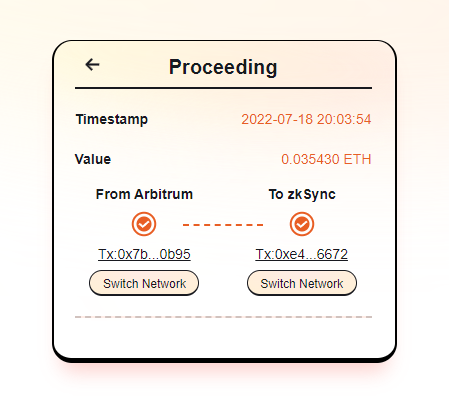Viewport: 449px width, 407px height.
Task: Click the Value label
Action: (x=93, y=159)
